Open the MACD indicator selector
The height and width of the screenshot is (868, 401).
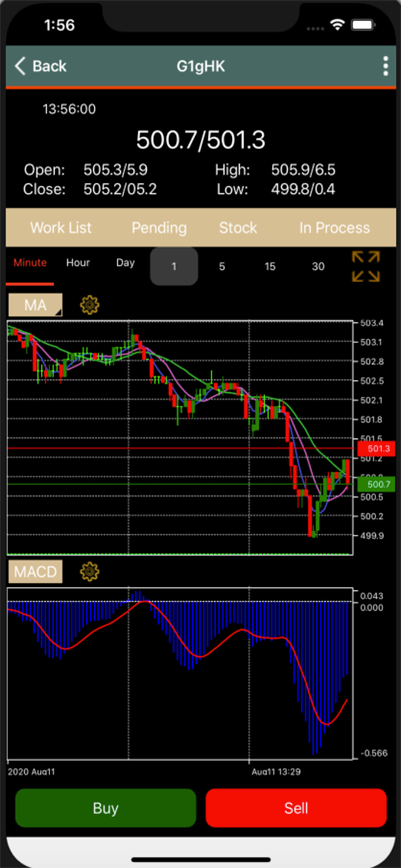click(36, 572)
